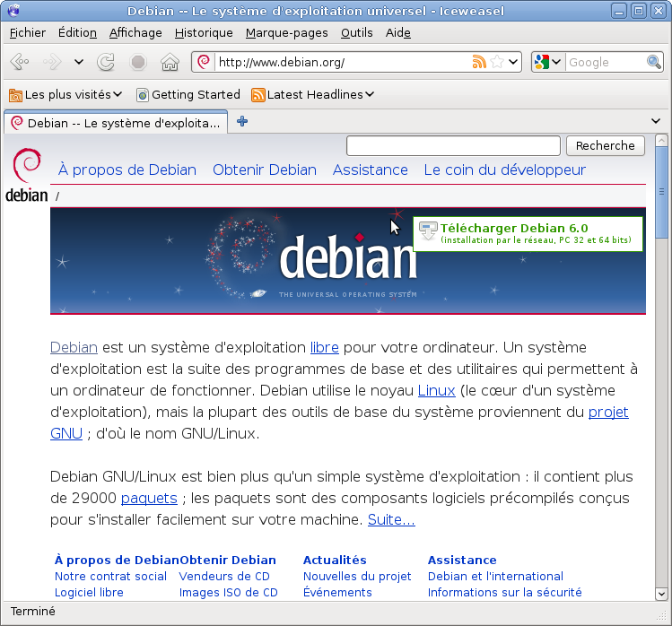The height and width of the screenshot is (626, 672).
Task: Follow the libre link
Action: coord(325,347)
